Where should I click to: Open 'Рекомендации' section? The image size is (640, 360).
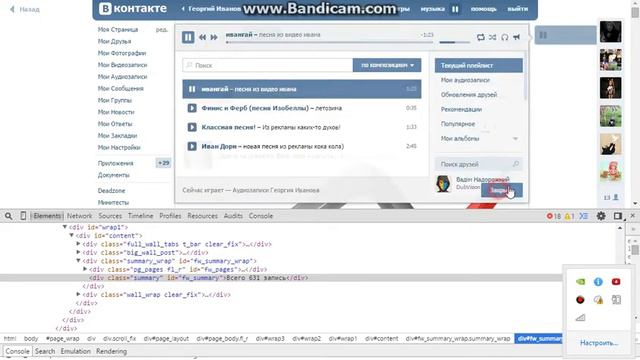(461, 109)
